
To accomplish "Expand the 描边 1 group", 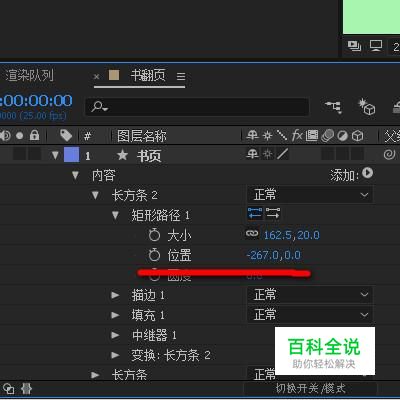I will click(x=115, y=295).
